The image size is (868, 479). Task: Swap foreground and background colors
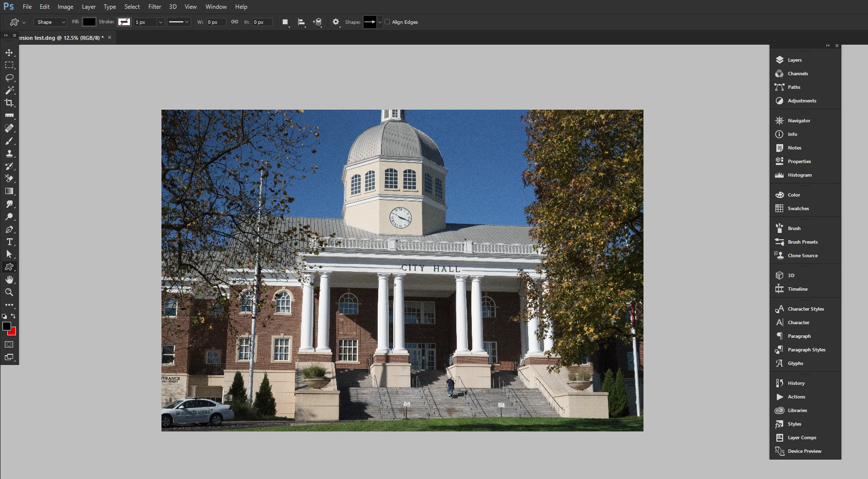click(14, 316)
